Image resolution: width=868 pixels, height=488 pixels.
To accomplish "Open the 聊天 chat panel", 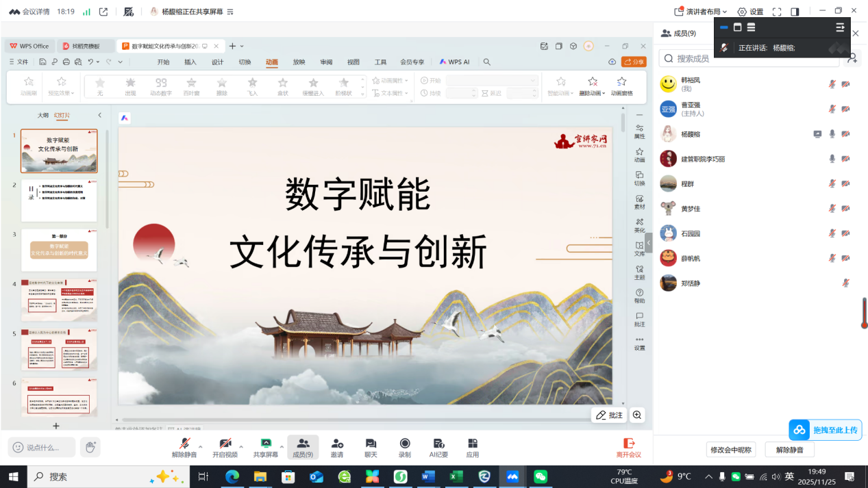I will click(371, 447).
